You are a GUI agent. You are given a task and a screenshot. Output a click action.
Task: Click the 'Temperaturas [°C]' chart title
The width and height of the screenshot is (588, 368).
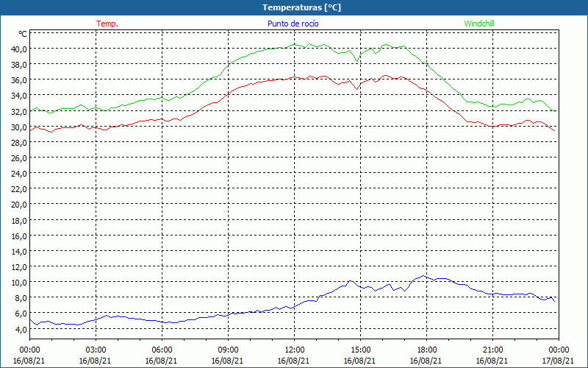pyautogui.click(x=301, y=7)
